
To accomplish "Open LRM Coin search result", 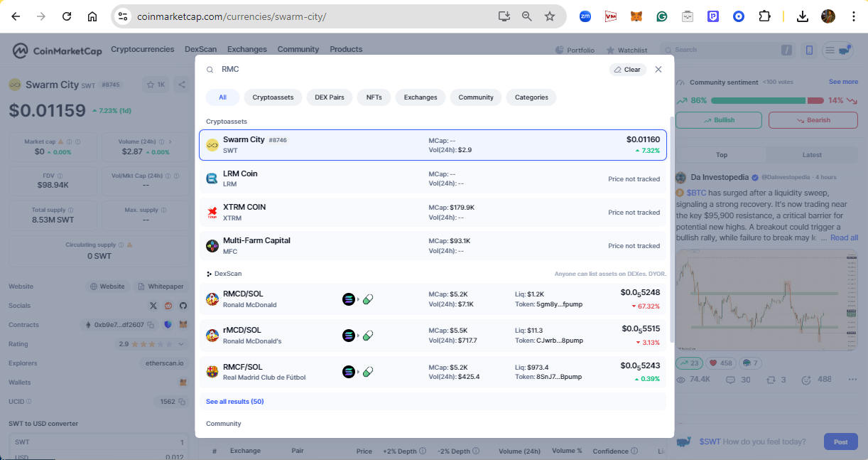I will tap(433, 178).
